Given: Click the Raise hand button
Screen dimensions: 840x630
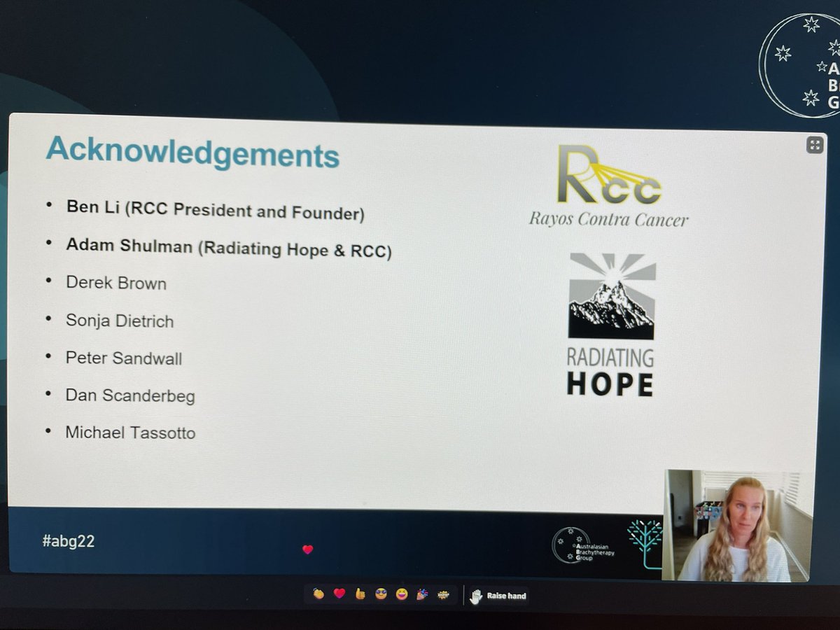Looking at the screenshot, I should click(498, 596).
